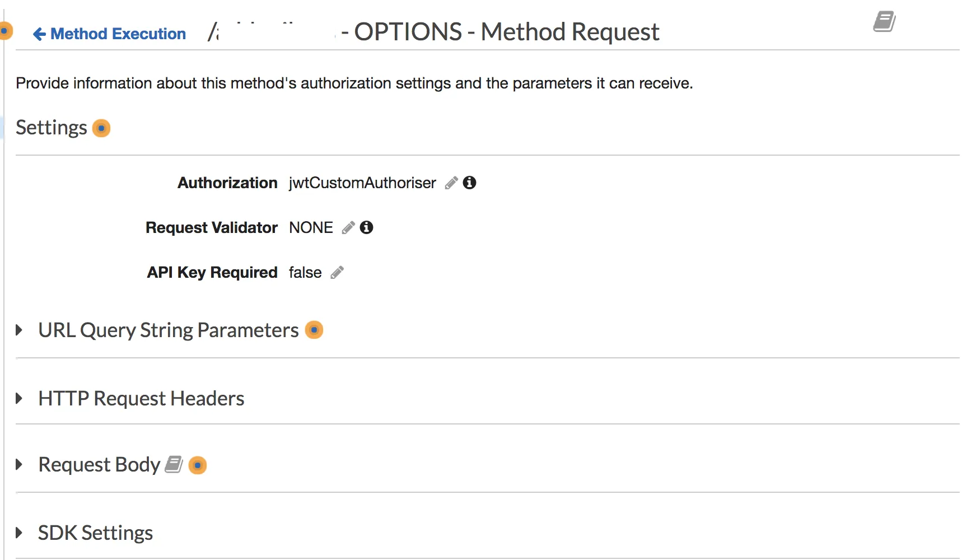This screenshot has width=962, height=560.
Task: Click the pencil icon beside jwtCustomAuthoriser
Action: click(451, 183)
